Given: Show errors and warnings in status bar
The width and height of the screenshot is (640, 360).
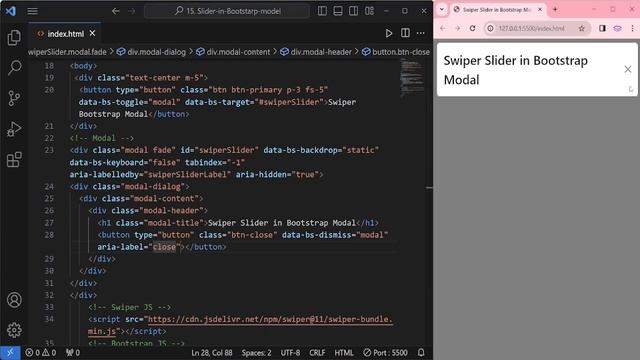Looking at the screenshot, I should click(40, 353).
